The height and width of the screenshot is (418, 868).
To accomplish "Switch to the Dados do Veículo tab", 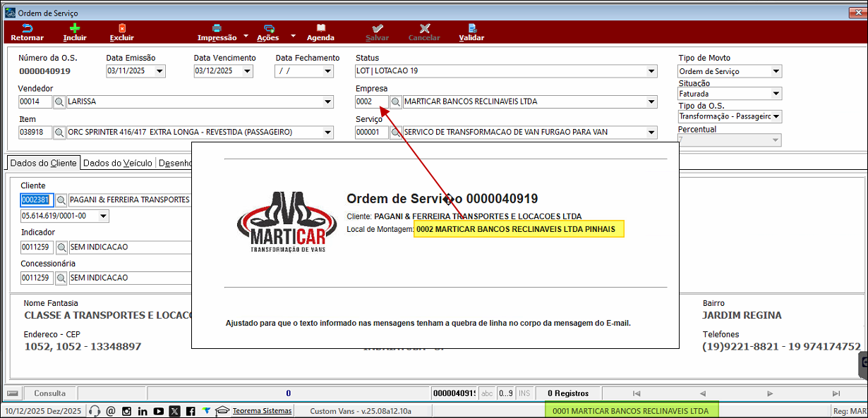I will point(117,163).
